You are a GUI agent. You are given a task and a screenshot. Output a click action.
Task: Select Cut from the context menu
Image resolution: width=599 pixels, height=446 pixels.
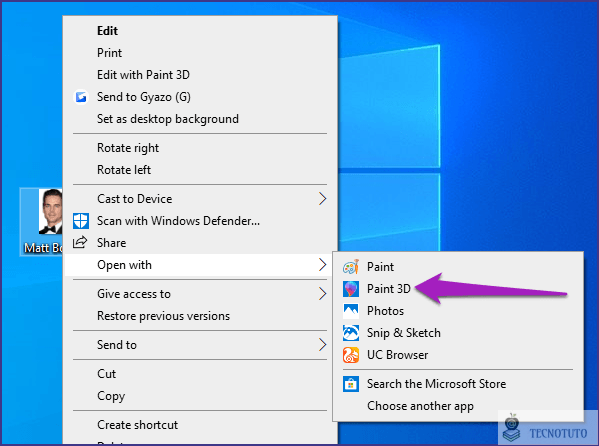200,374
